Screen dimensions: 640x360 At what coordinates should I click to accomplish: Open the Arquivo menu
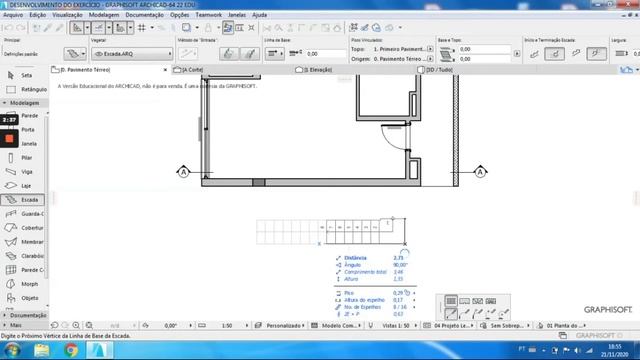coord(13,15)
